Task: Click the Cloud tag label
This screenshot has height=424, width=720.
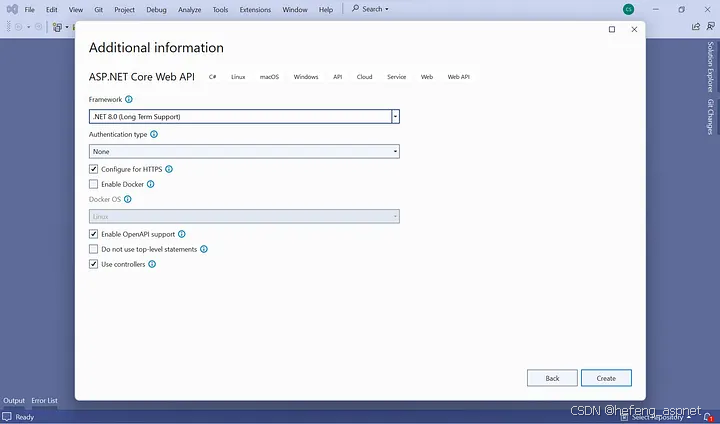Action: [365, 77]
